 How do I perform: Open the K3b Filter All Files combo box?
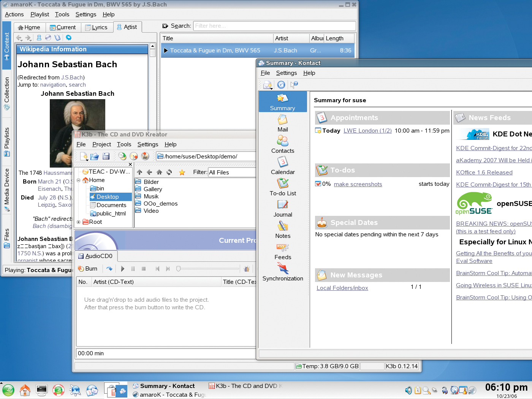pyautogui.click(x=232, y=172)
